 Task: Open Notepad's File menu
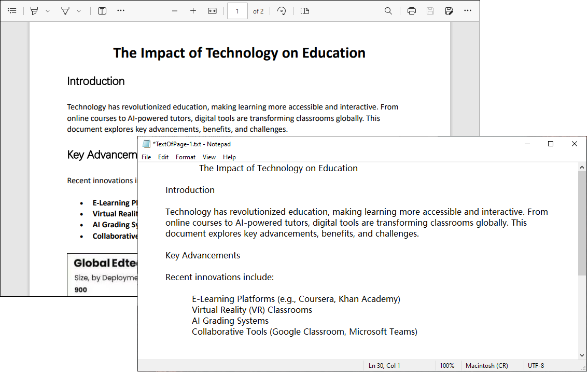point(146,157)
